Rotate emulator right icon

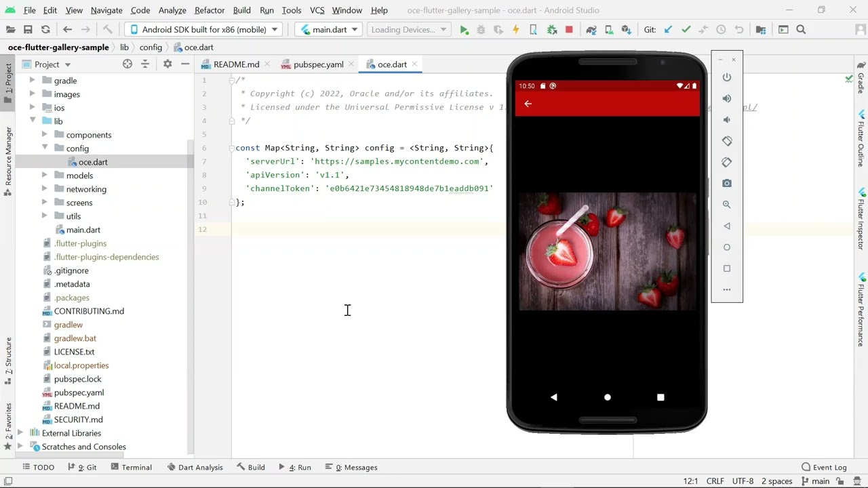click(727, 162)
